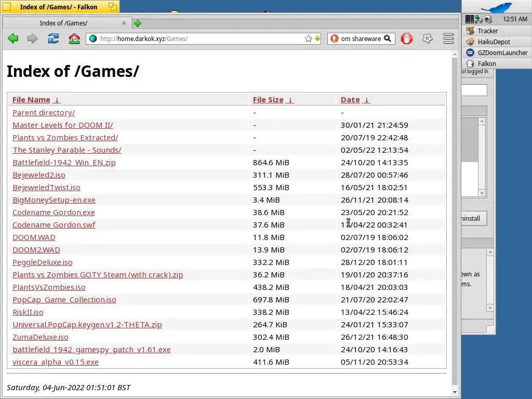Download Universal.PopCap.keygen.v1.2-THETA.zip
This screenshot has width=532, height=399.
point(87,325)
